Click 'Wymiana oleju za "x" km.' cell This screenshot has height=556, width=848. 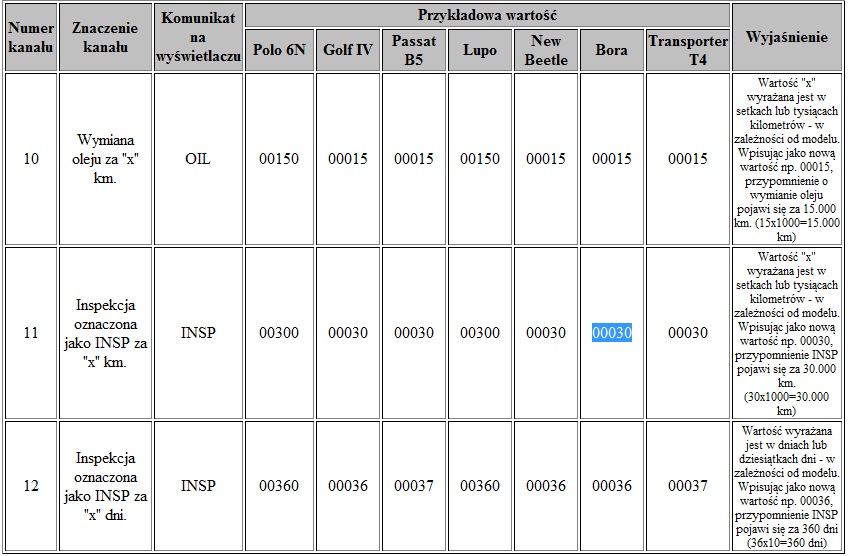[105, 159]
